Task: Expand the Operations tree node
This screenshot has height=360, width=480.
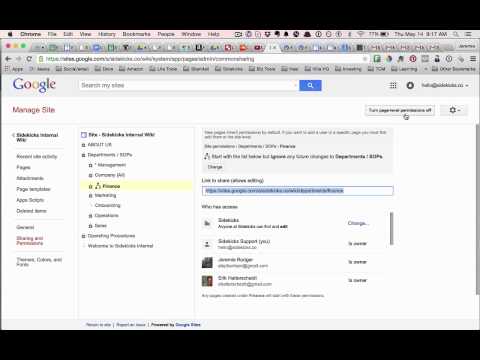Action: pos(90,216)
